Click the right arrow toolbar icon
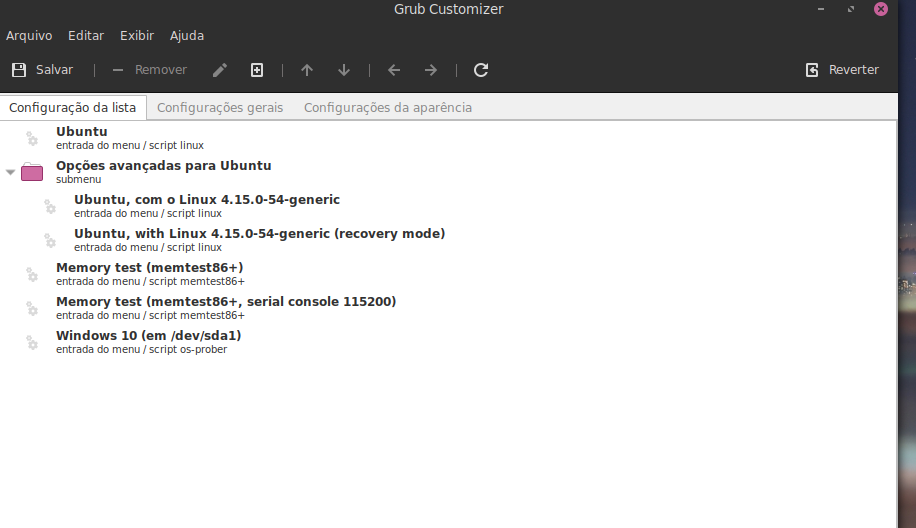916x528 pixels. (431, 70)
